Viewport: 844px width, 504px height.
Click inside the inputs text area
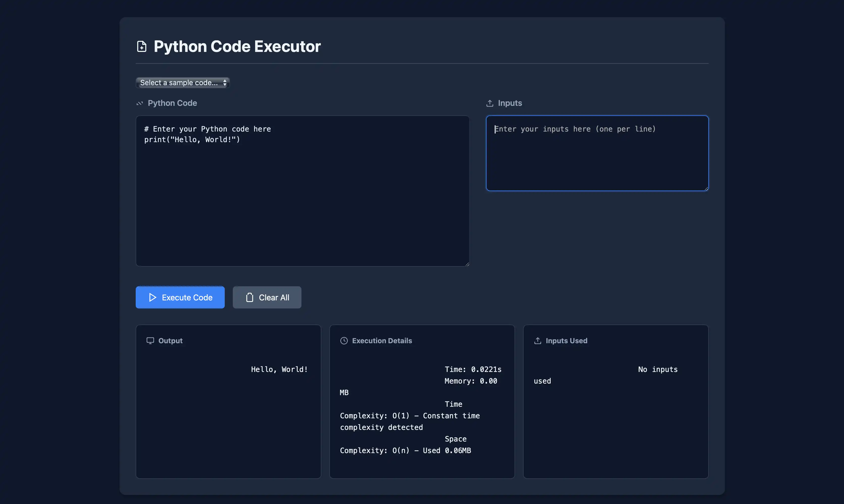597,160
